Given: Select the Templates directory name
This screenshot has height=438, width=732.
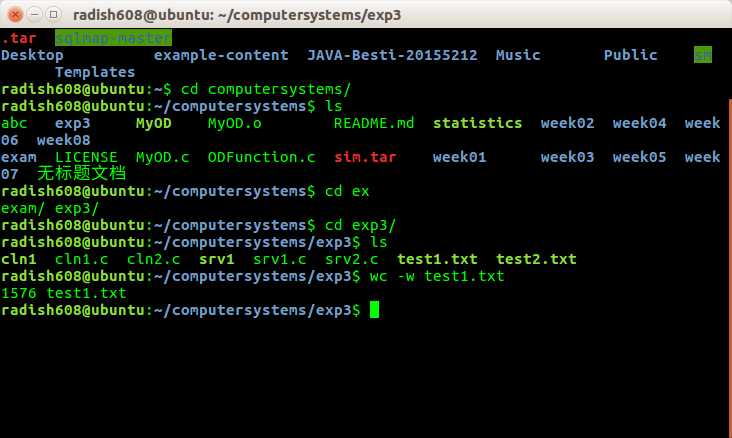Looking at the screenshot, I should pos(95,72).
